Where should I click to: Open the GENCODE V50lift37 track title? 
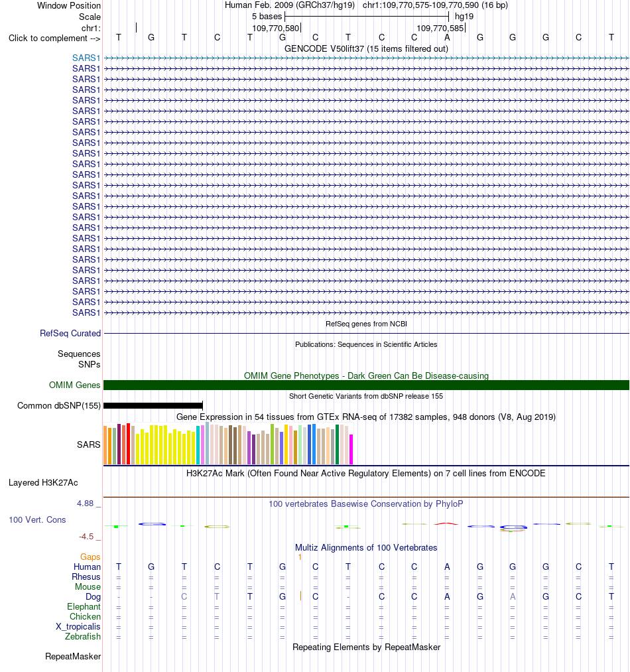coord(366,49)
